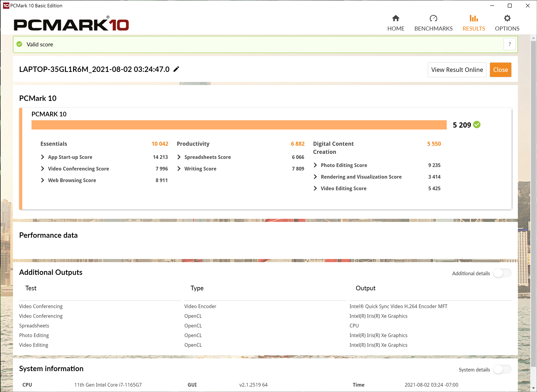Expand Rendering and Visualization Score
The width and height of the screenshot is (537, 392).
(x=315, y=177)
